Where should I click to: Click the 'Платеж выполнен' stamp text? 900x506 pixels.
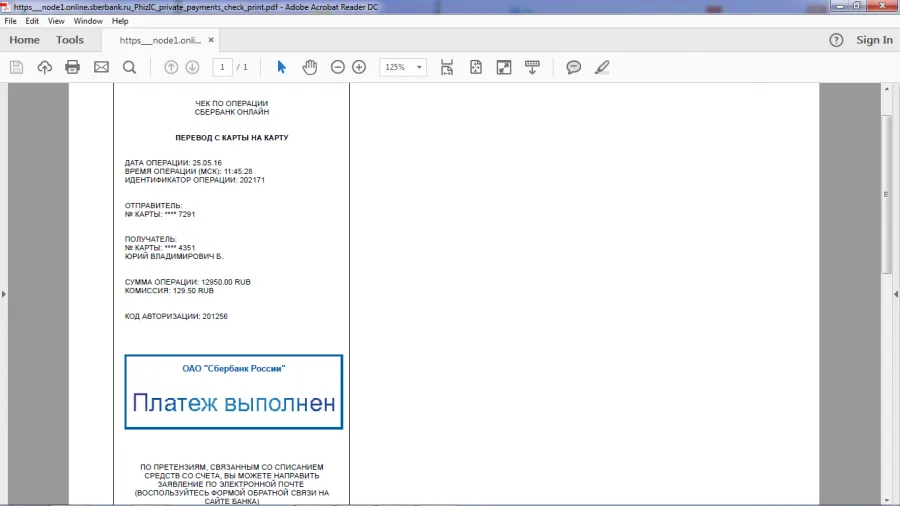point(234,403)
